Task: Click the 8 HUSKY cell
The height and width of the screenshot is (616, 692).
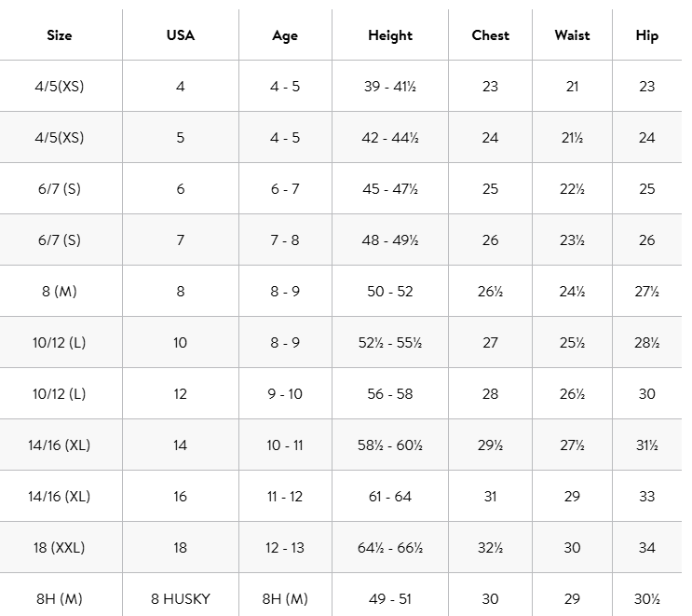Action: point(180,599)
